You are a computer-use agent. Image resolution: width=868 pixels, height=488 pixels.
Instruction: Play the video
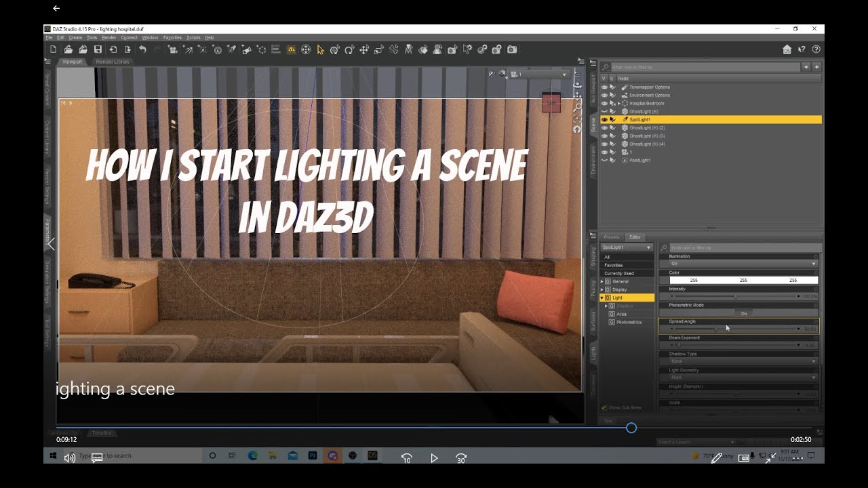(x=434, y=457)
